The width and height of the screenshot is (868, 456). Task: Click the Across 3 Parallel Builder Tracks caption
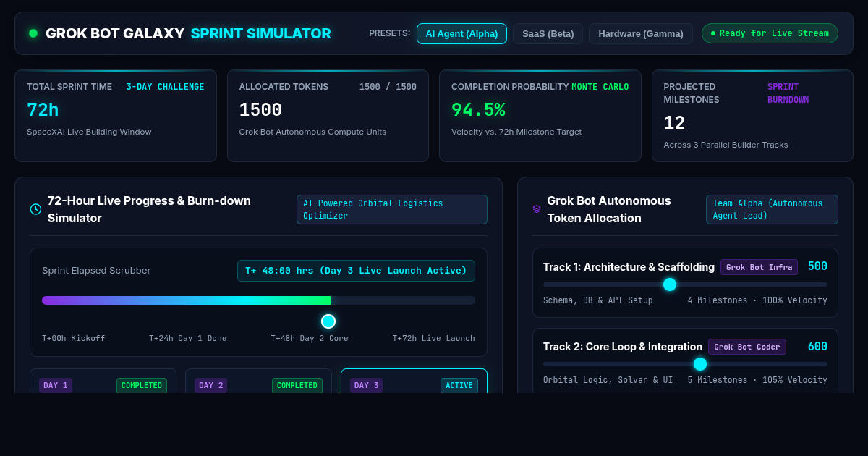pos(726,145)
